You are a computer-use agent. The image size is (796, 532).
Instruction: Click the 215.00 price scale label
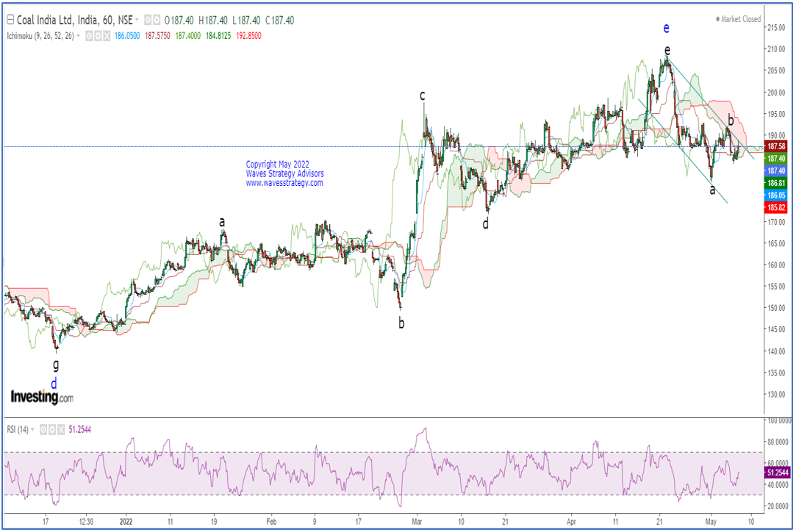[775, 27]
